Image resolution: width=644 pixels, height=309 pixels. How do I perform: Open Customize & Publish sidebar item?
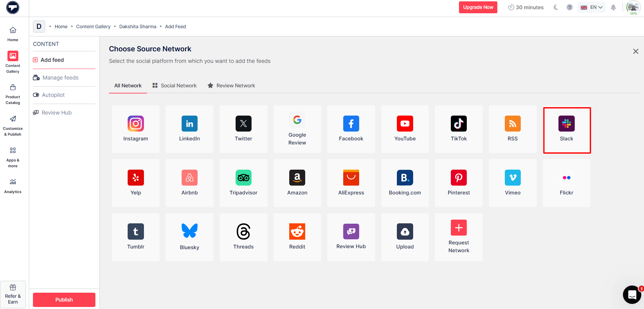click(x=13, y=126)
